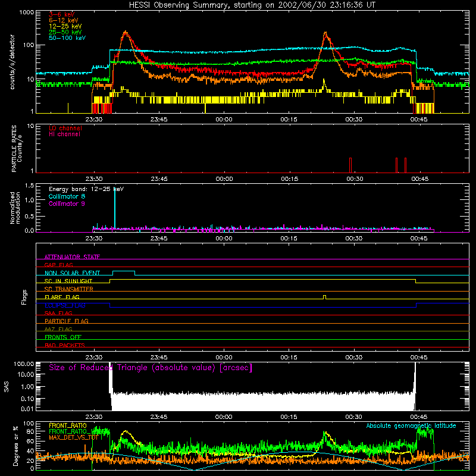Select the cyan 50-100 keV legend label
Viewport: 476px width, 476px height.
point(67,38)
